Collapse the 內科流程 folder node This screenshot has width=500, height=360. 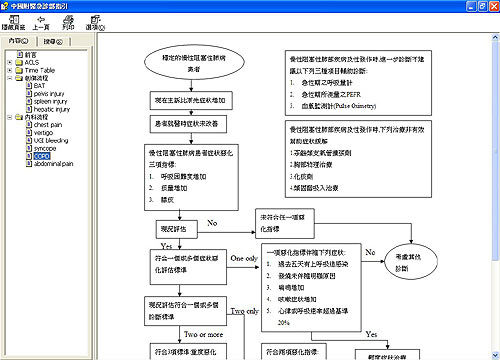click(10, 117)
